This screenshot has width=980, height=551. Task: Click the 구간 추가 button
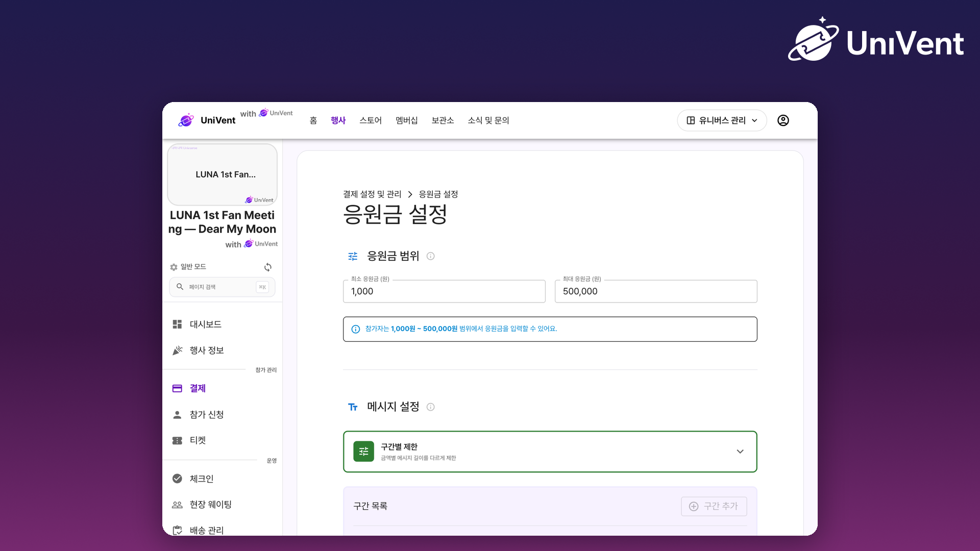tap(714, 506)
